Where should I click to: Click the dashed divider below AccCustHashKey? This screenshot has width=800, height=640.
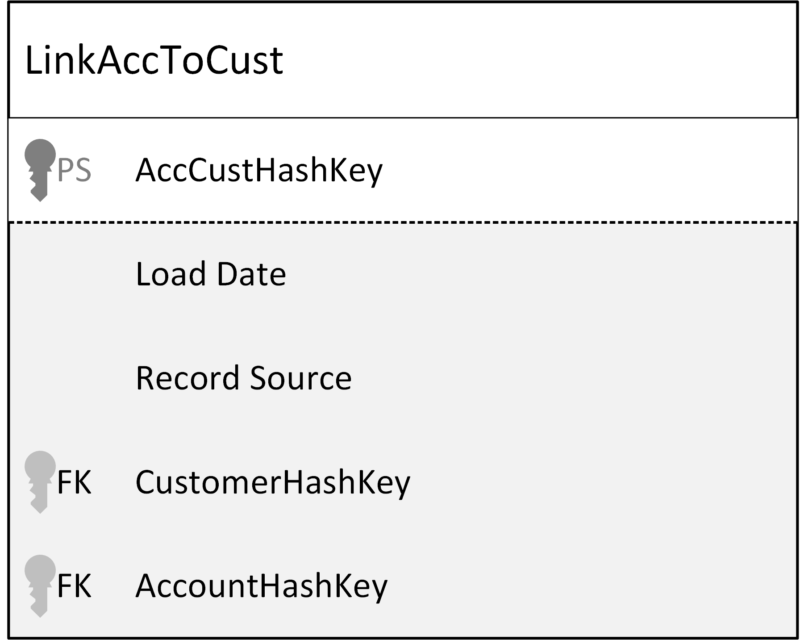pyautogui.click(x=403, y=223)
